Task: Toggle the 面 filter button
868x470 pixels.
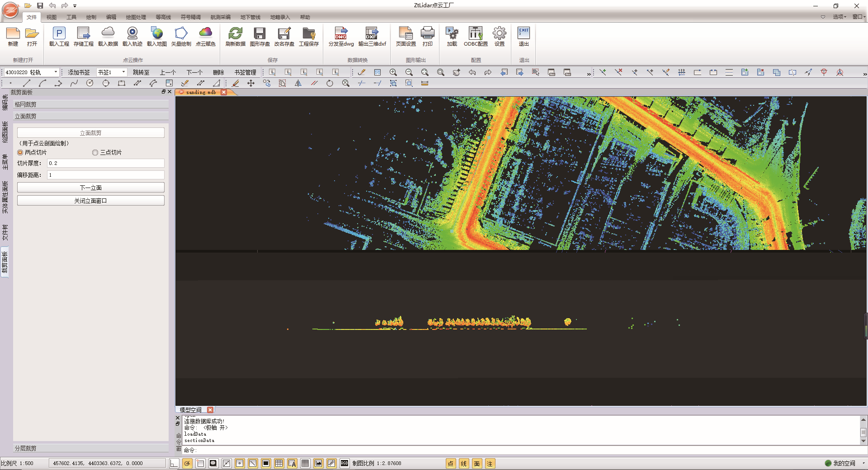Action: (477, 463)
